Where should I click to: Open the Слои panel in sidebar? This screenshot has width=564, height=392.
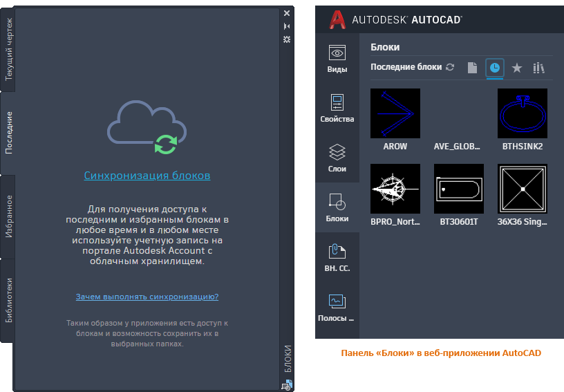[337, 158]
